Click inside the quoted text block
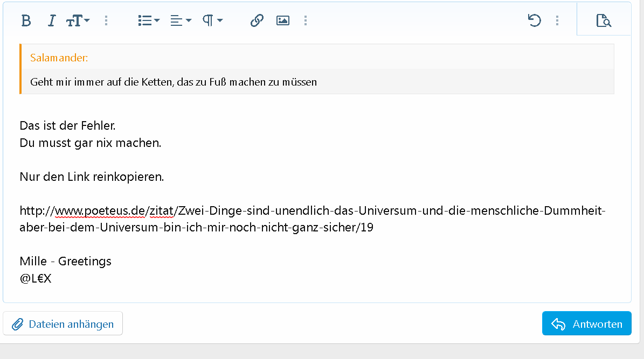The width and height of the screenshot is (644, 359). click(x=173, y=82)
